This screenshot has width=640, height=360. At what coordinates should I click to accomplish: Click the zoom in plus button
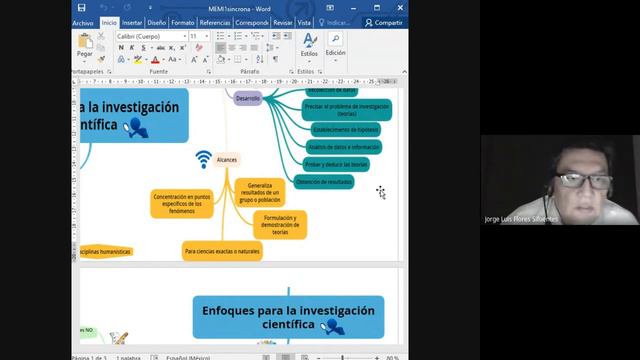(x=377, y=358)
